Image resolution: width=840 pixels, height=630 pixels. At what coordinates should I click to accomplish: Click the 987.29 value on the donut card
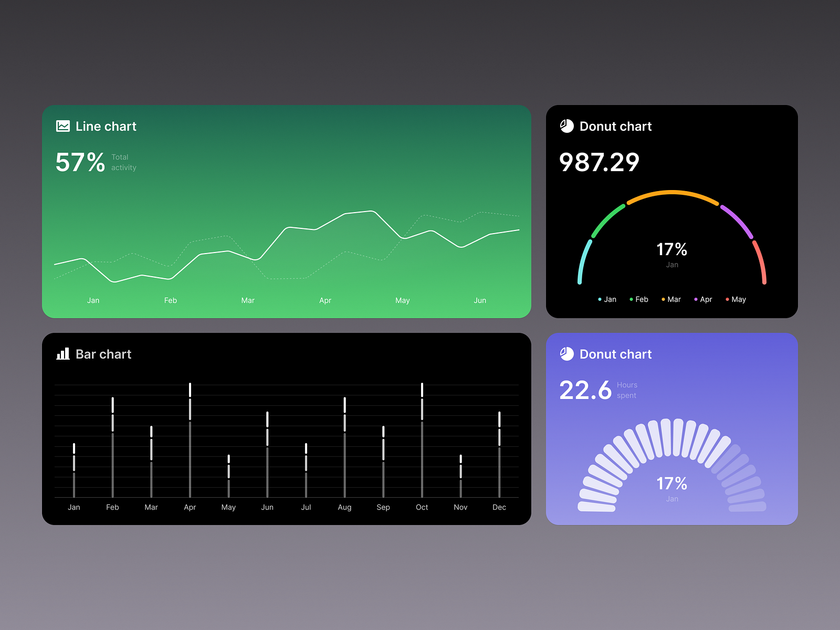[x=599, y=163]
